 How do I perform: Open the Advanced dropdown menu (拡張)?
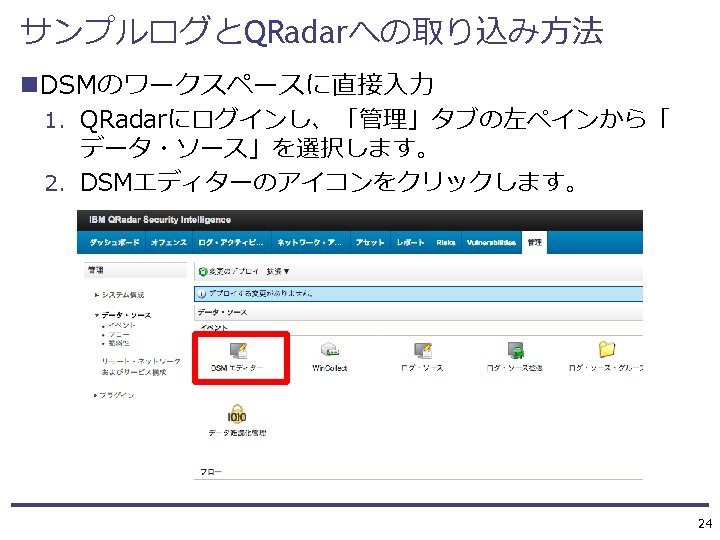[278, 271]
